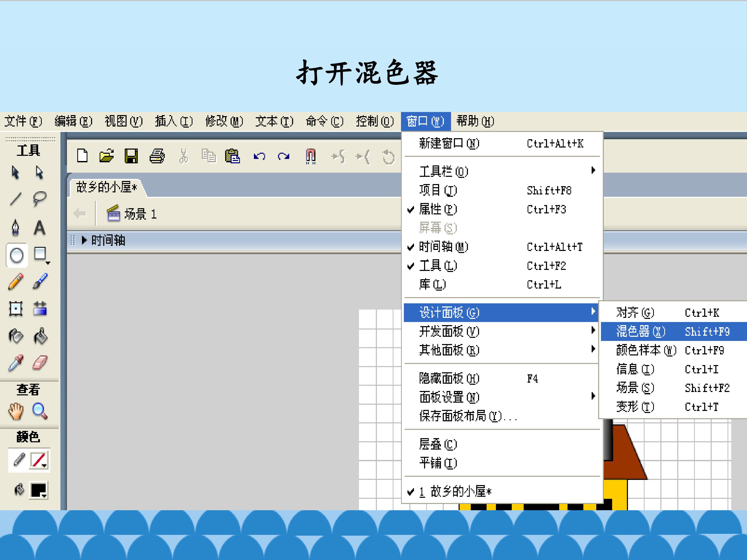Screen dimensions: 747x560
Task: Choose 混色器 from the design panel submenu
Action: point(640,332)
